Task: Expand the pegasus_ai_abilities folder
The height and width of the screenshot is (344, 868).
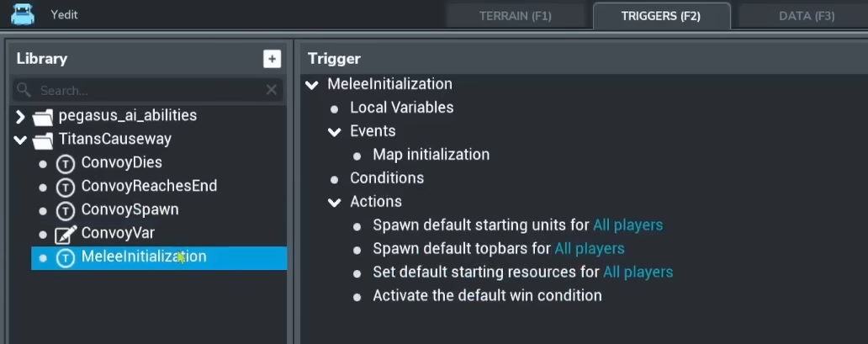Action: [x=21, y=116]
